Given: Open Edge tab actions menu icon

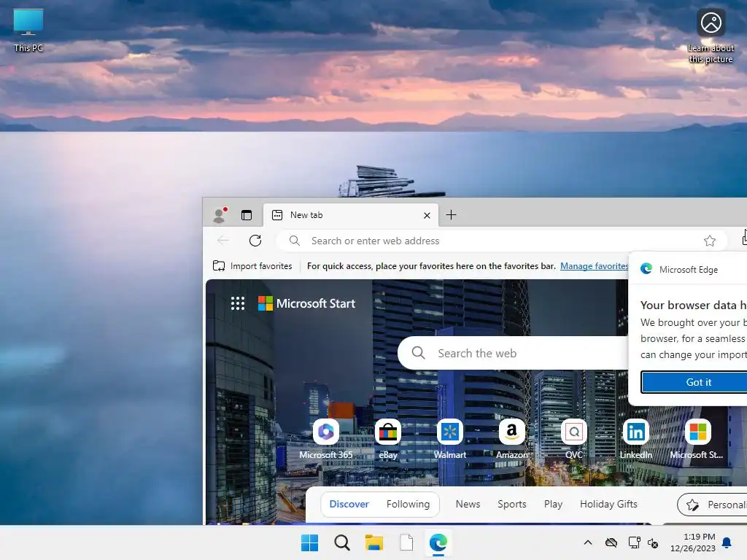Looking at the screenshot, I should pos(247,215).
